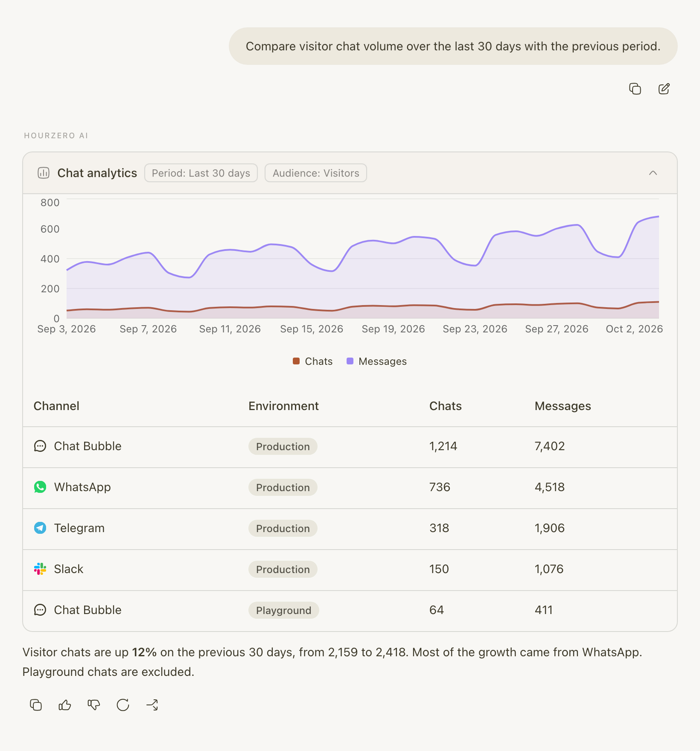Click the 64 chats value
Image resolution: width=700 pixels, height=751 pixels.
[x=437, y=610]
